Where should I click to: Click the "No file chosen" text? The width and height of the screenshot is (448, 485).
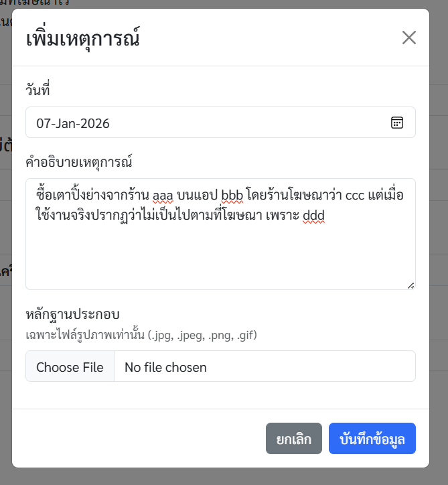click(x=165, y=367)
